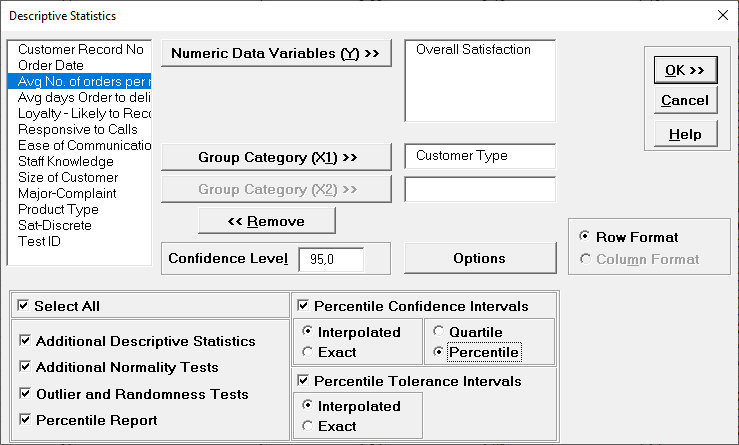Select the Quartile radio option
Image resolution: width=739 pixels, height=445 pixels.
click(x=441, y=332)
